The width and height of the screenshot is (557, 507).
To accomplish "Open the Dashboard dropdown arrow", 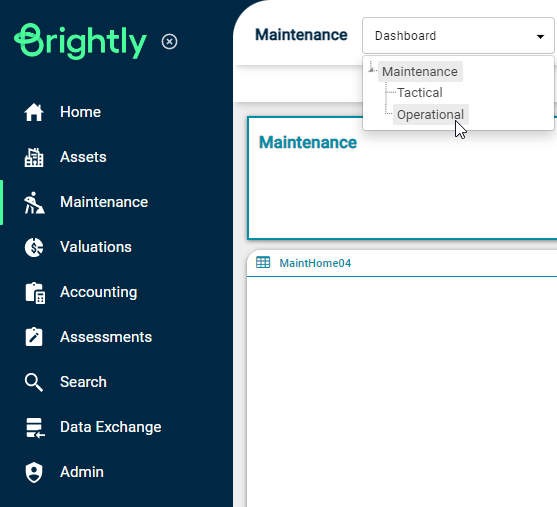I will tap(540, 36).
